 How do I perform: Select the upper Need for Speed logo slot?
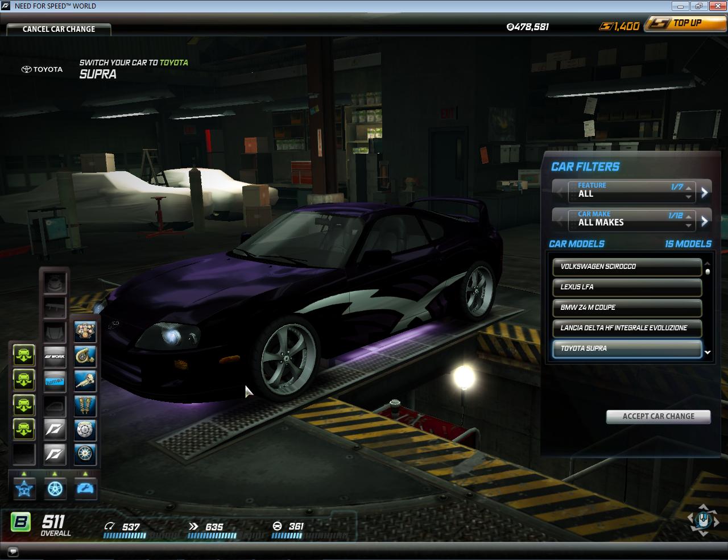55,430
